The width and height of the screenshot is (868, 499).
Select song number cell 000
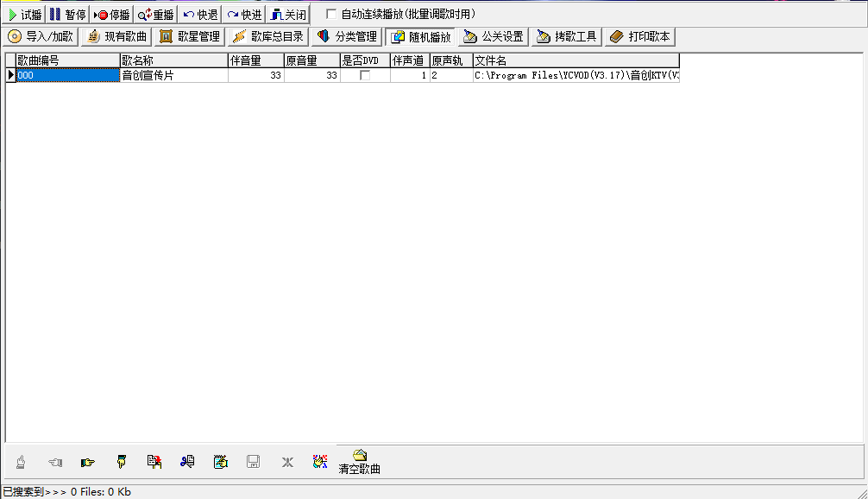point(67,75)
